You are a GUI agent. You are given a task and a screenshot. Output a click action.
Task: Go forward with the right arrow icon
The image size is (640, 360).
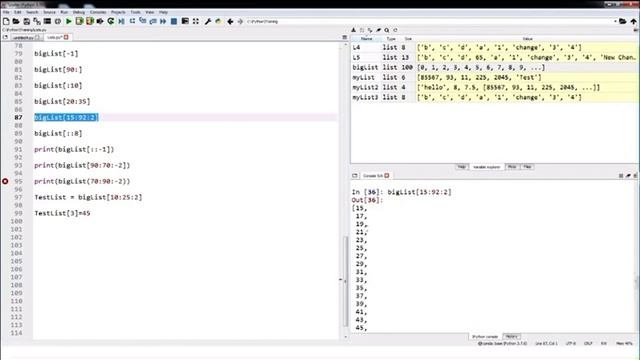[240, 21]
